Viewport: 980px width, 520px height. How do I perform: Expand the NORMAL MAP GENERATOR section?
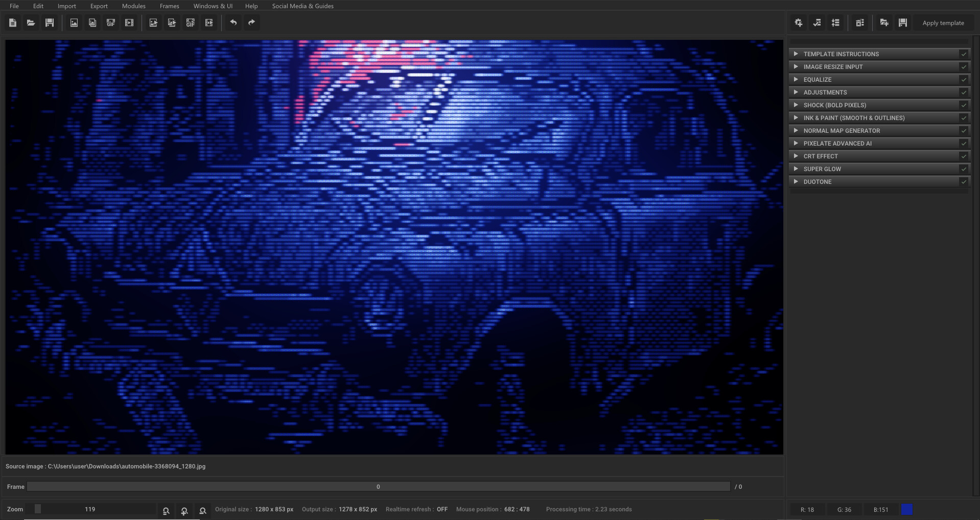(x=797, y=130)
